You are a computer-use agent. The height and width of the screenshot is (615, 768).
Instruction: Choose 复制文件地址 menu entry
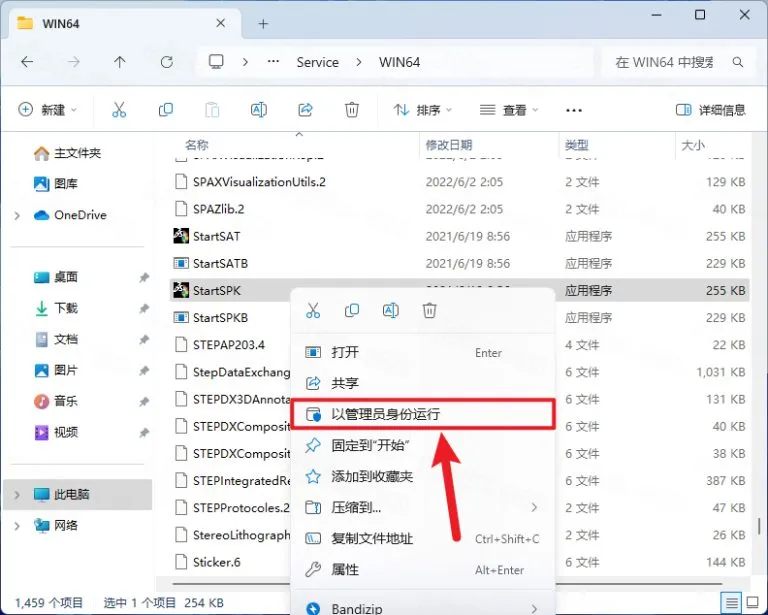click(x=422, y=539)
